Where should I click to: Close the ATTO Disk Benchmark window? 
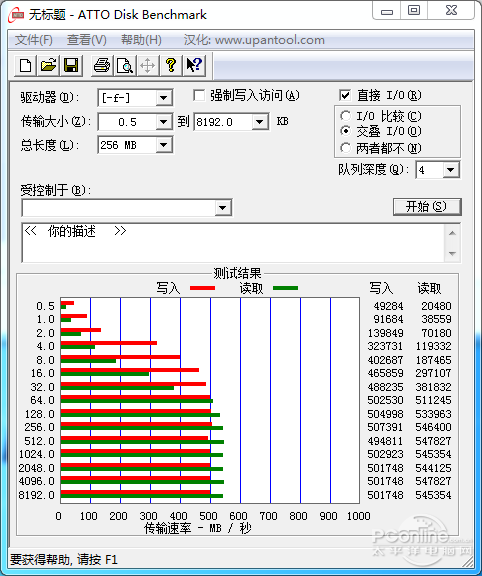(x=451, y=11)
